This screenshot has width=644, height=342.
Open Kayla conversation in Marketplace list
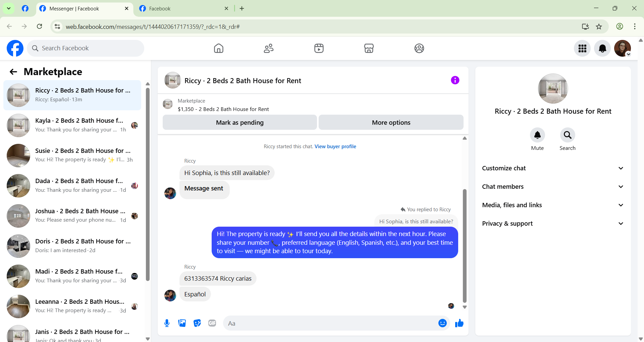tap(72, 125)
